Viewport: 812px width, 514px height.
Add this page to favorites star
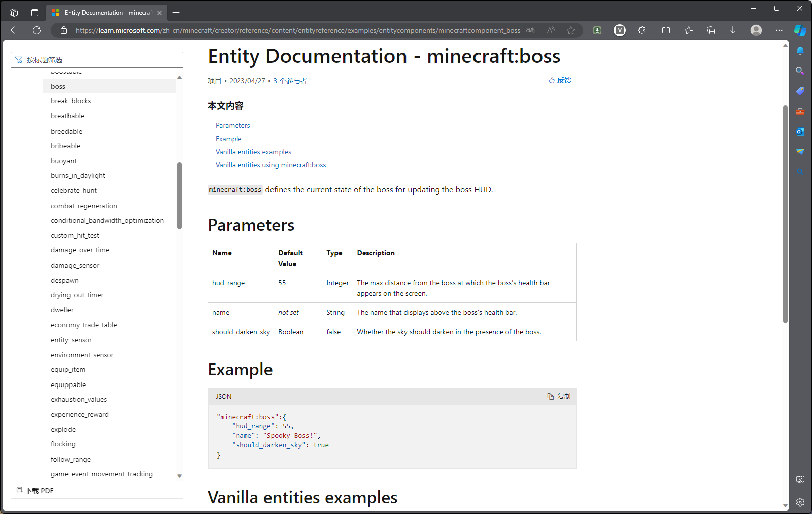pyautogui.click(x=571, y=30)
